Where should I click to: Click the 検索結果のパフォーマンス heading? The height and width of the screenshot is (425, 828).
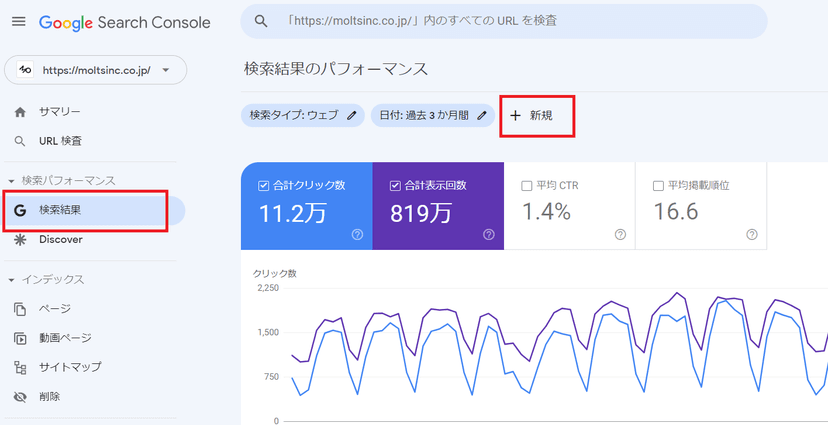coord(336,69)
